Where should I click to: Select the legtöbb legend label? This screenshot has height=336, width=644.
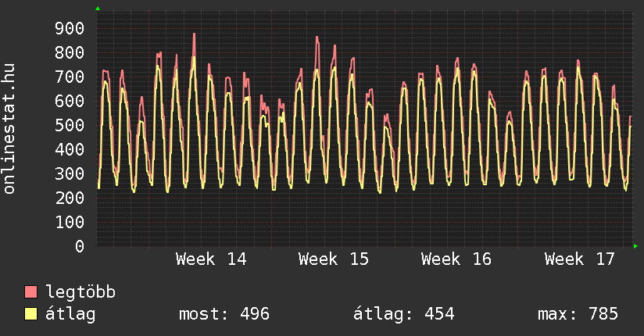point(80,292)
